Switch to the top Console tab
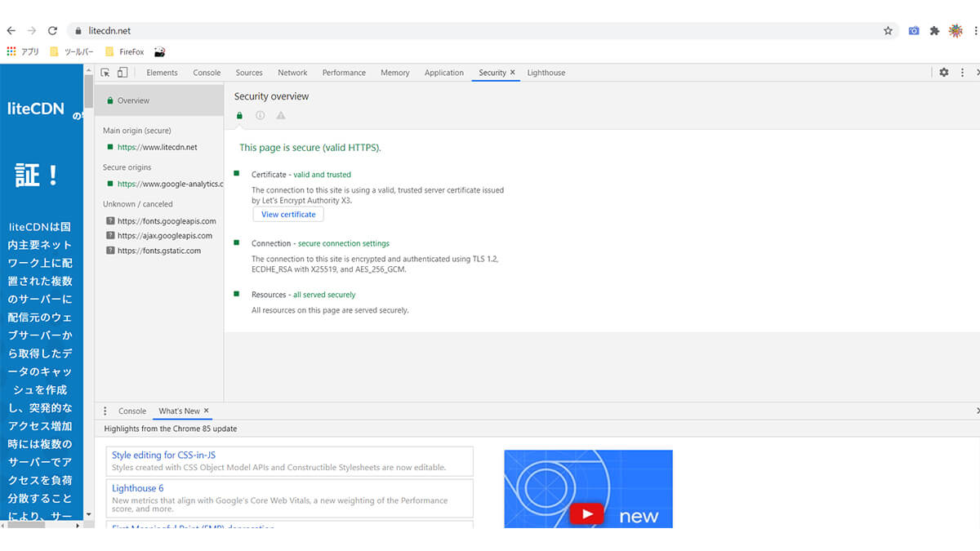The image size is (980, 551). point(207,73)
